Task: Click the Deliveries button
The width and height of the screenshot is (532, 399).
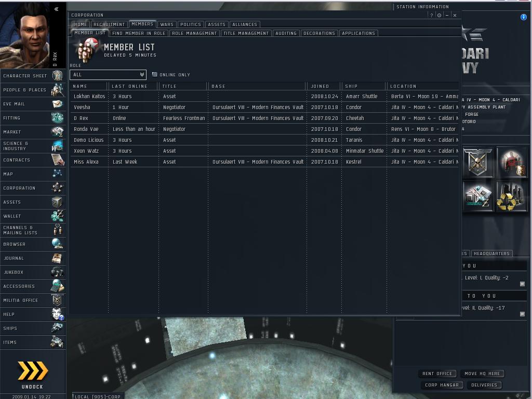Action: point(484,385)
